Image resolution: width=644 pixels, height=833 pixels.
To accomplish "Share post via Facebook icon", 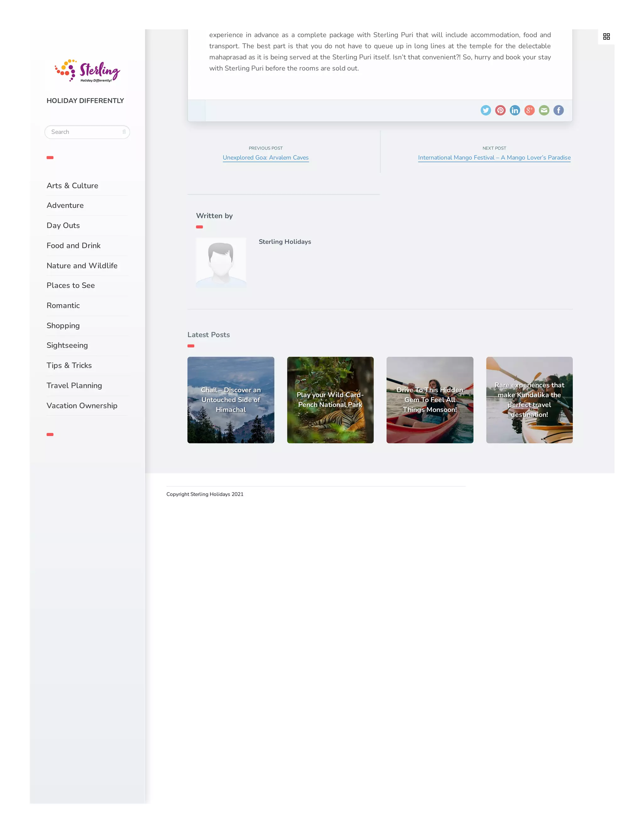I will click(558, 110).
